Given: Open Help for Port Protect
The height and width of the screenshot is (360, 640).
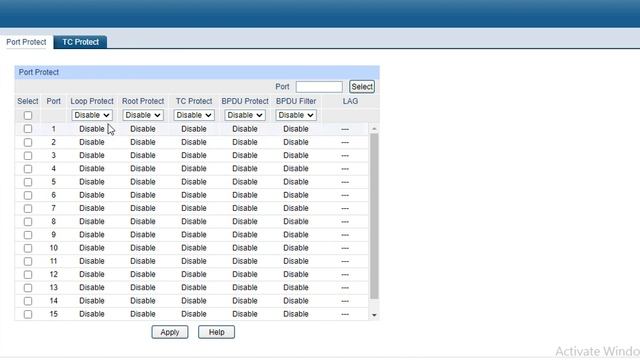Looking at the screenshot, I should click(216, 332).
